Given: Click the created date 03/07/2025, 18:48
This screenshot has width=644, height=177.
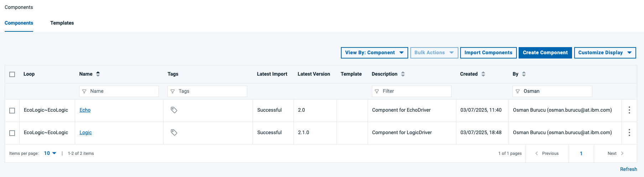Looking at the screenshot, I should [481, 132].
